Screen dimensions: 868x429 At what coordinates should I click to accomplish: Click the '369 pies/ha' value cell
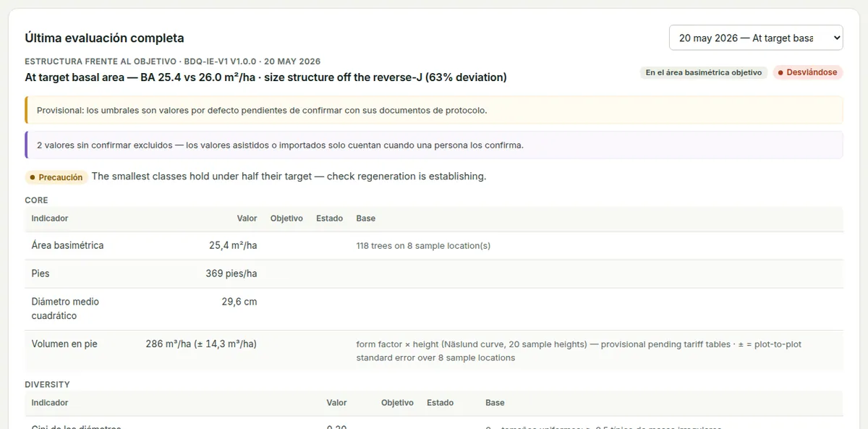tap(231, 273)
